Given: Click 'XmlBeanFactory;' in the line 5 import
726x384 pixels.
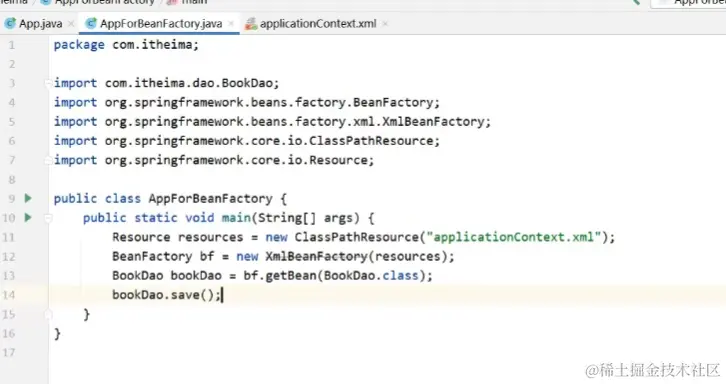Looking at the screenshot, I should coord(436,122).
